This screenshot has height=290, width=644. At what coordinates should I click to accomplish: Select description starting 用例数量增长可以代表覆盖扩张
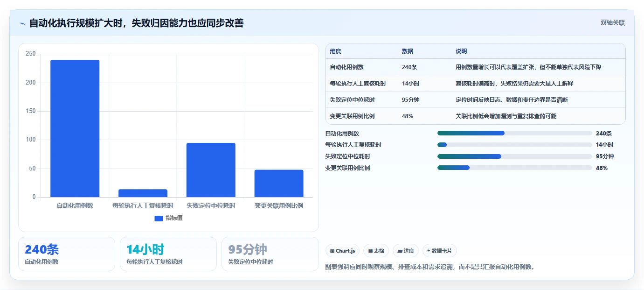pos(528,67)
